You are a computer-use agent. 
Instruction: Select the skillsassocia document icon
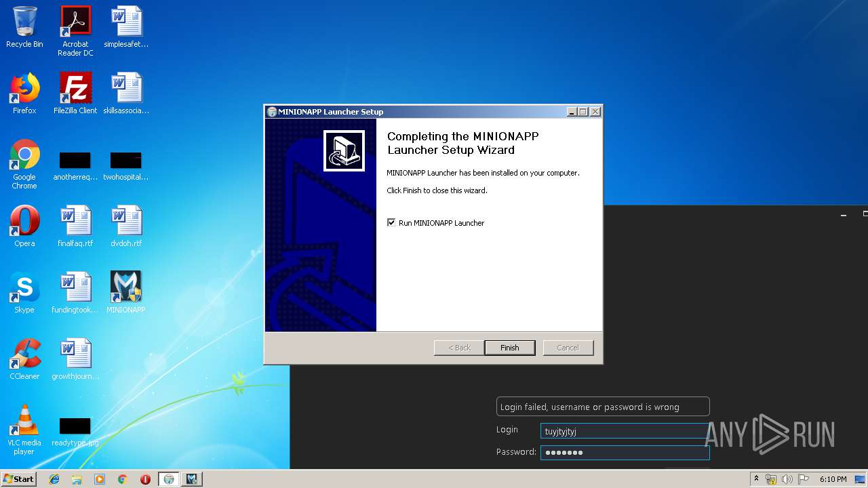click(x=126, y=94)
